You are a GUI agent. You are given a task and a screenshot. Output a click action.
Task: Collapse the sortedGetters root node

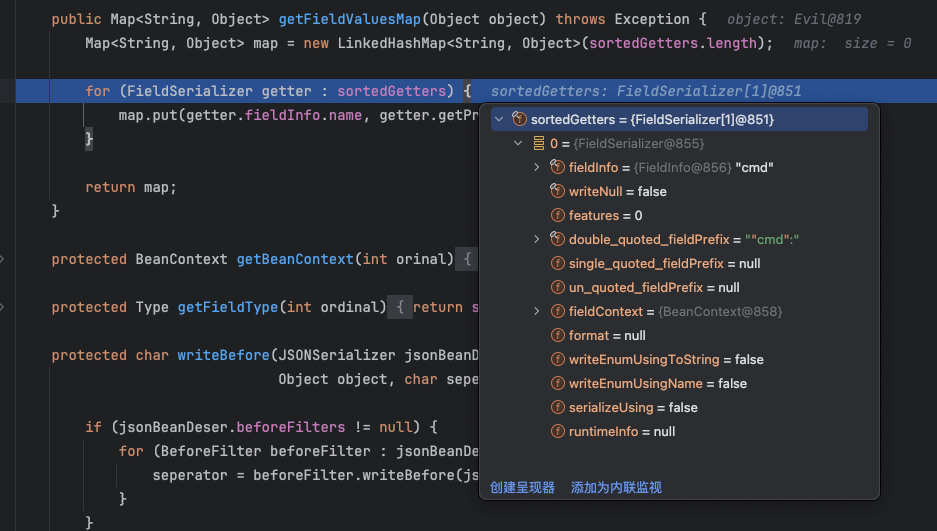point(499,120)
